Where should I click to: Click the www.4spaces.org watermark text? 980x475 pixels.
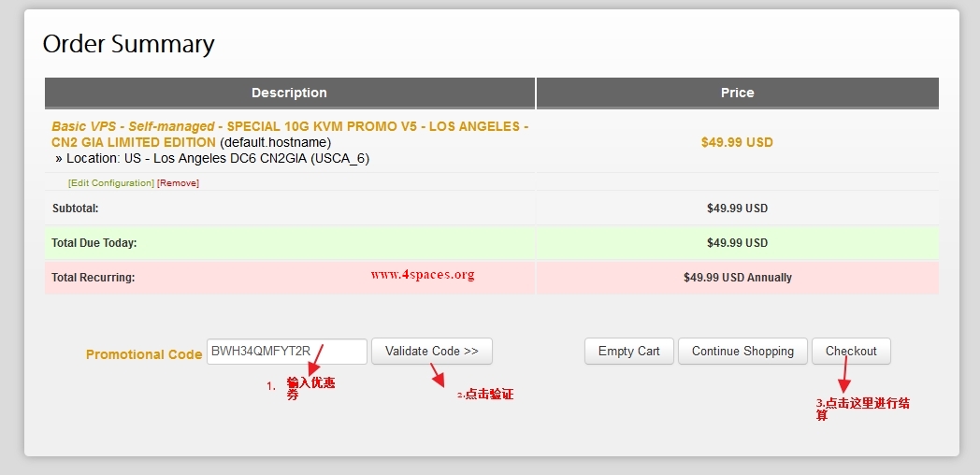tap(423, 275)
